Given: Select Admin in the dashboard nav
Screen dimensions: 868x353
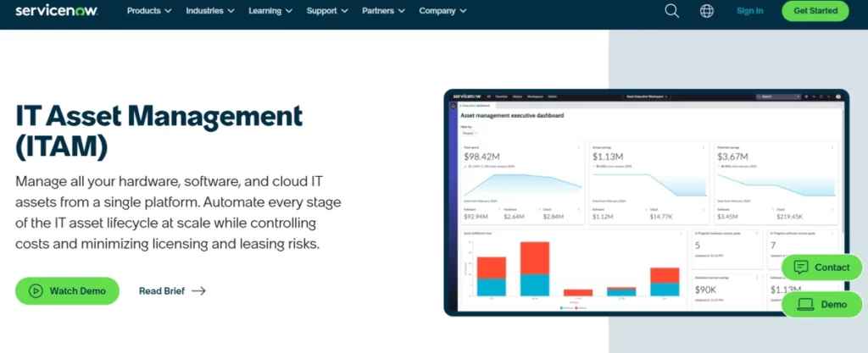Looking at the screenshot, I should (x=552, y=97).
